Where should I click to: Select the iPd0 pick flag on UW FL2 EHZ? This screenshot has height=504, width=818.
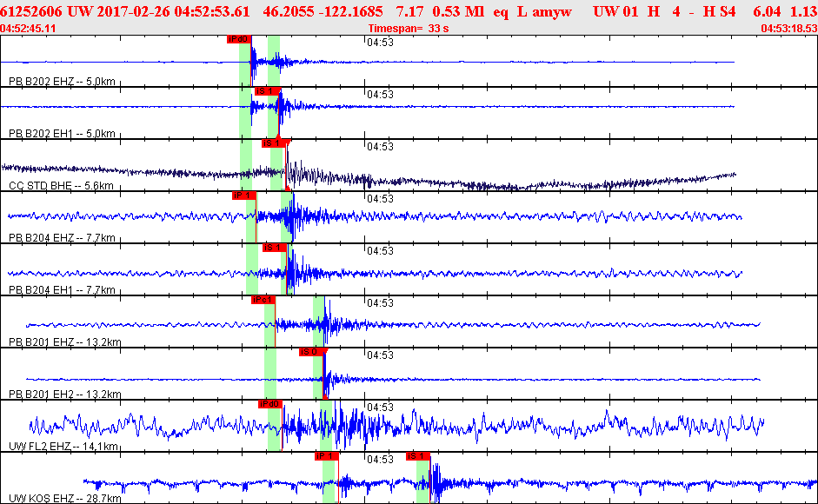pos(270,404)
